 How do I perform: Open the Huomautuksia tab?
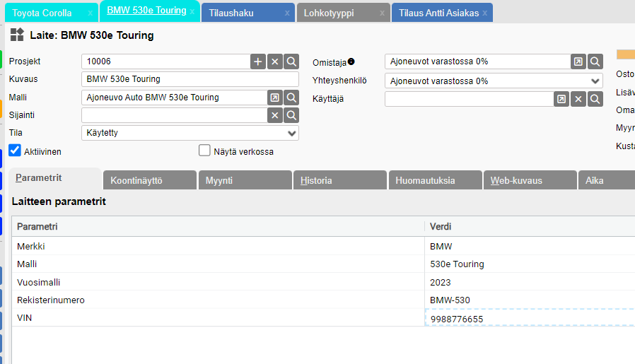pos(436,180)
